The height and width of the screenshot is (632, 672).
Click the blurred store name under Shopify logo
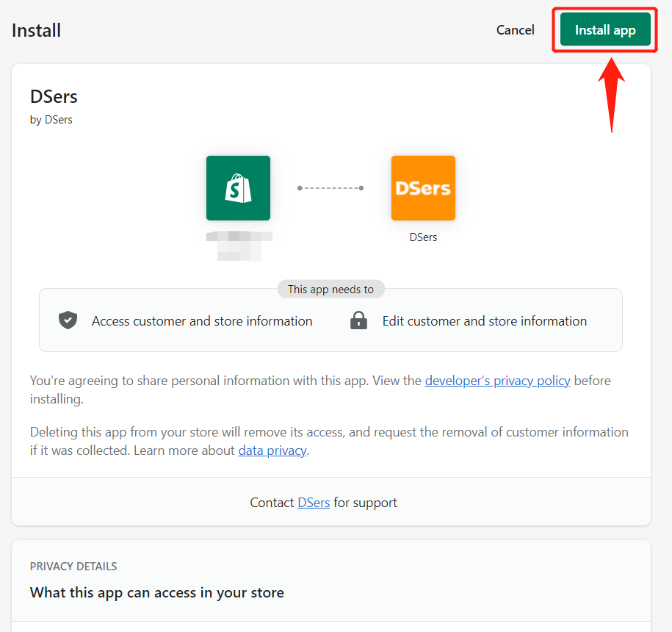(x=239, y=245)
